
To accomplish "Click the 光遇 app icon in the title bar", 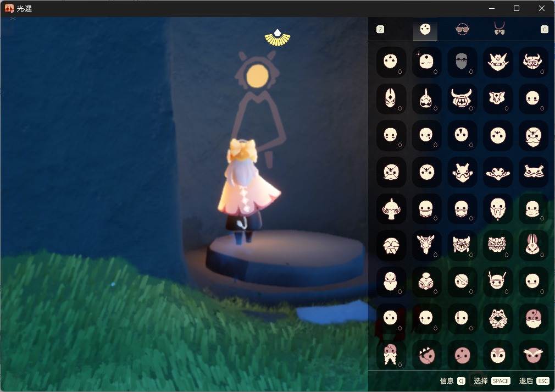I will point(9,8).
